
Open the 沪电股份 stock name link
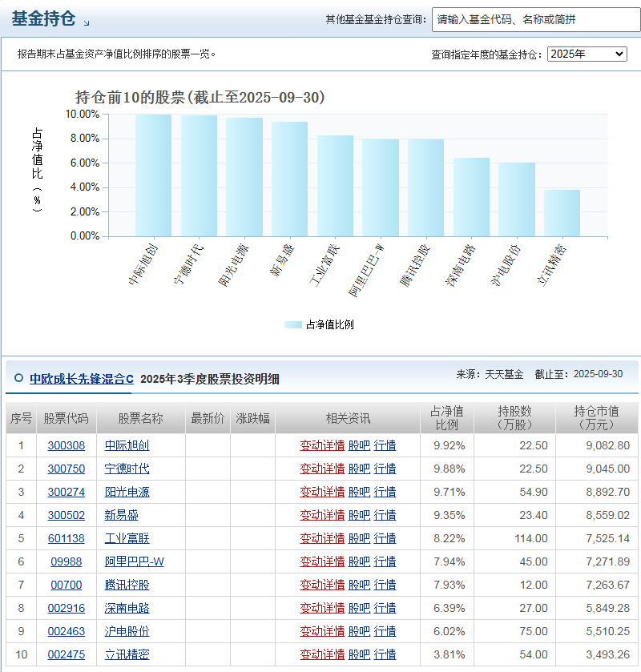(x=127, y=631)
